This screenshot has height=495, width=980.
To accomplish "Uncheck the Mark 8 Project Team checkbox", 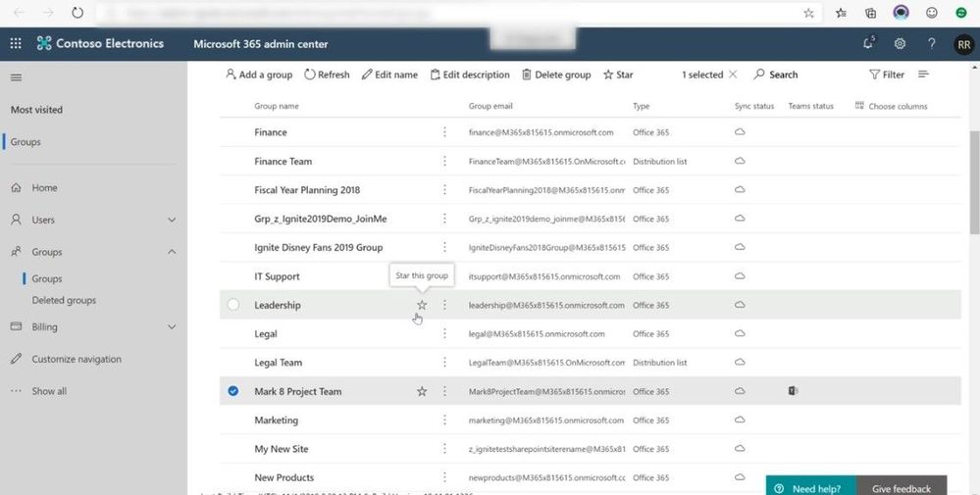I will [x=233, y=391].
